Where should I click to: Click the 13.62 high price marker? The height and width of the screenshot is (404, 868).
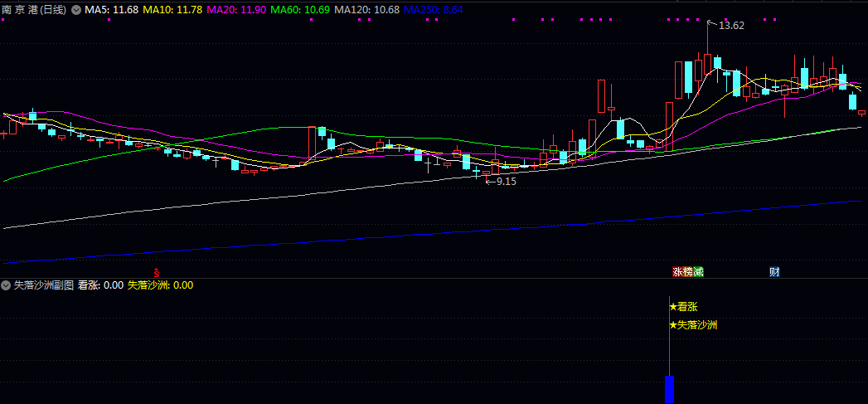coord(731,26)
